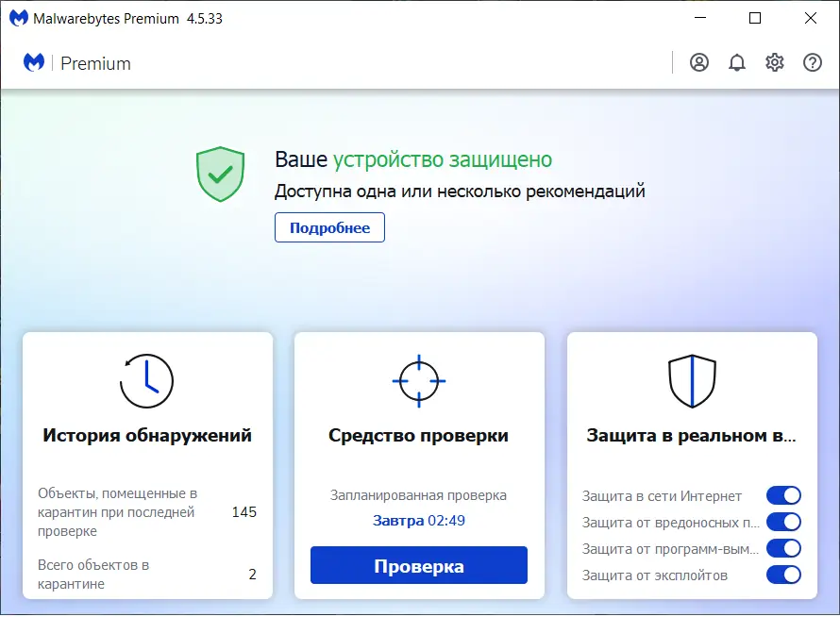The image size is (840, 617).
Task: Toggle the Защита от программ-вымогателей switch
Action: click(x=784, y=547)
